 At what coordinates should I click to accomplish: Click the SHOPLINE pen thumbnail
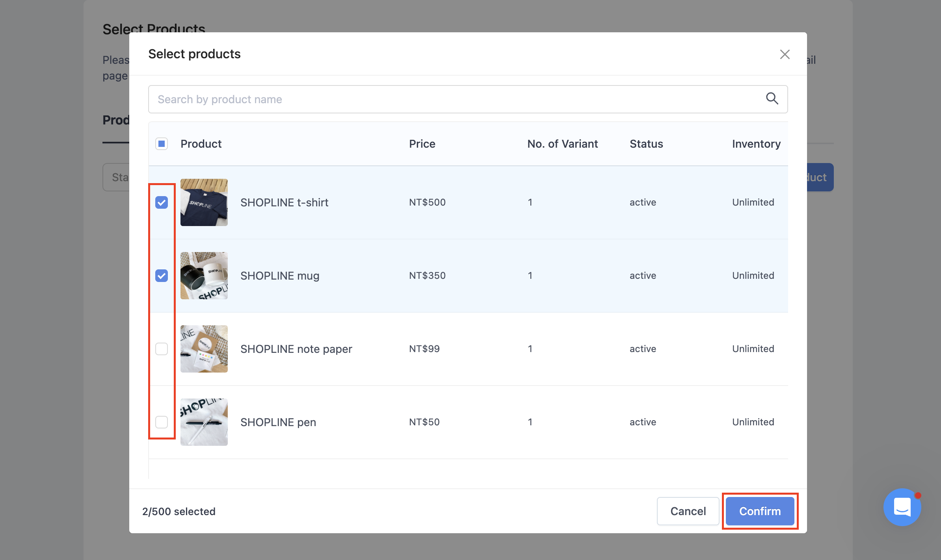point(204,422)
